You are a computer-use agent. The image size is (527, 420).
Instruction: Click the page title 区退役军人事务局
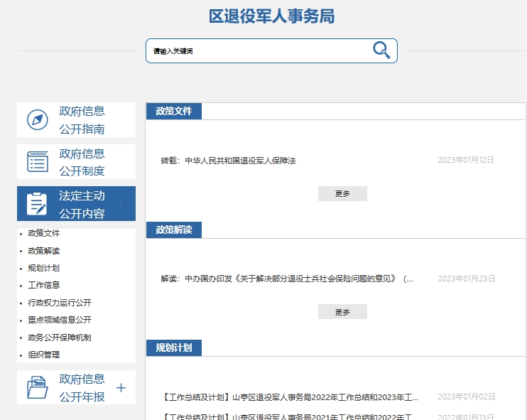pos(271,16)
